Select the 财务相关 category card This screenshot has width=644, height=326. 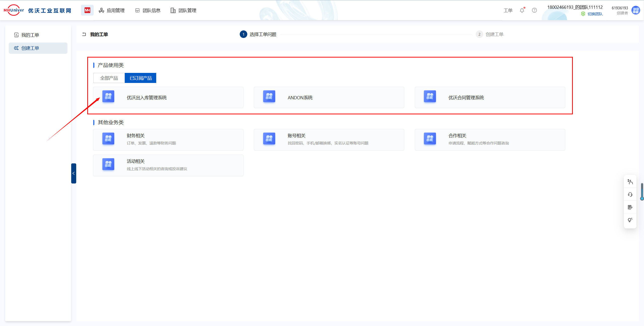tap(168, 139)
